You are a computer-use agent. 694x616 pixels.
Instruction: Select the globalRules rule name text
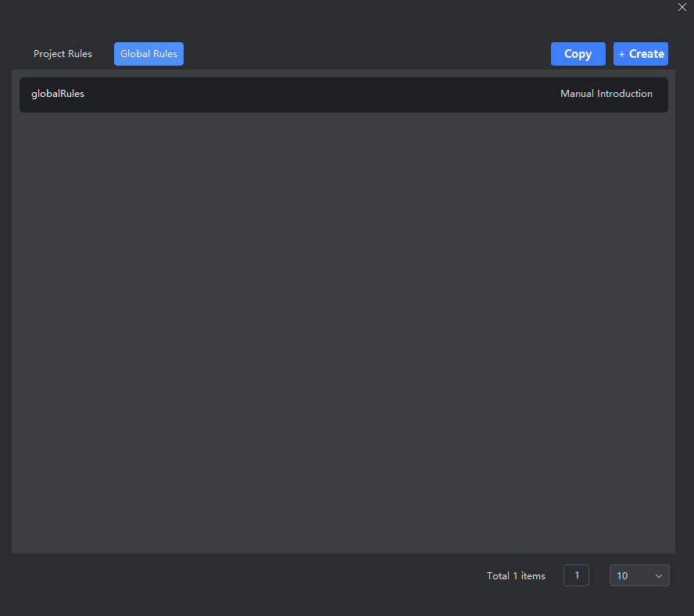(58, 94)
